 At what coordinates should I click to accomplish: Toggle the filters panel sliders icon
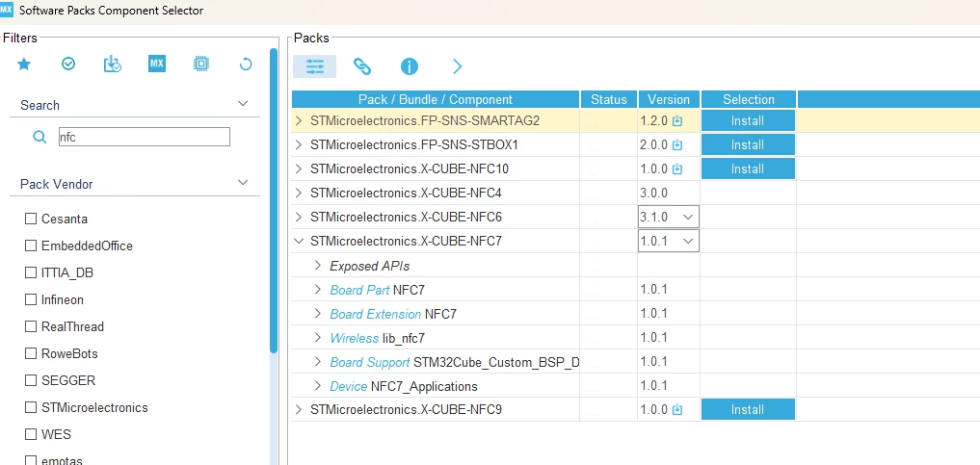[314, 66]
